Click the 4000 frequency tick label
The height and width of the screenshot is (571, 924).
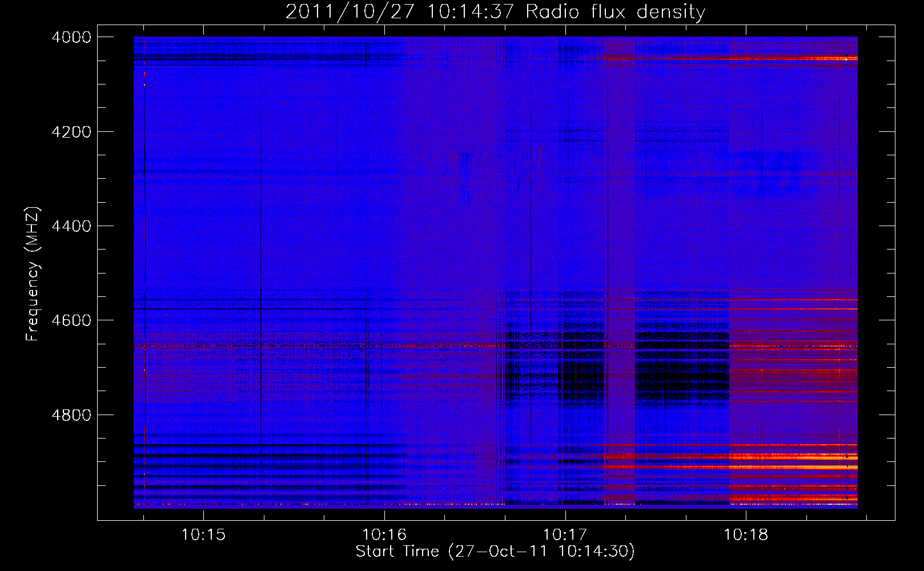(x=71, y=37)
